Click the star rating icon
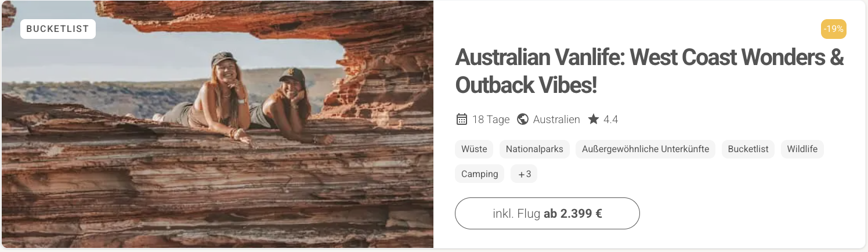This screenshot has height=252, width=868. (x=593, y=119)
